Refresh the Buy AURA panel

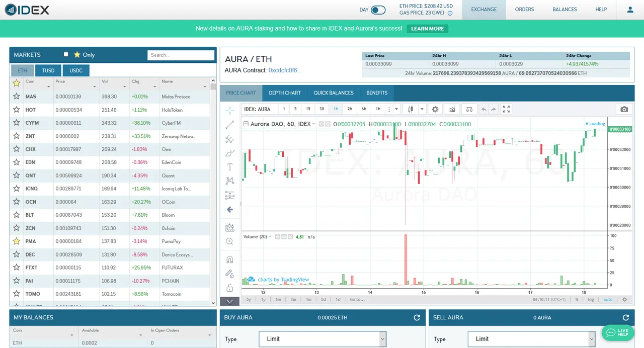[417, 317]
